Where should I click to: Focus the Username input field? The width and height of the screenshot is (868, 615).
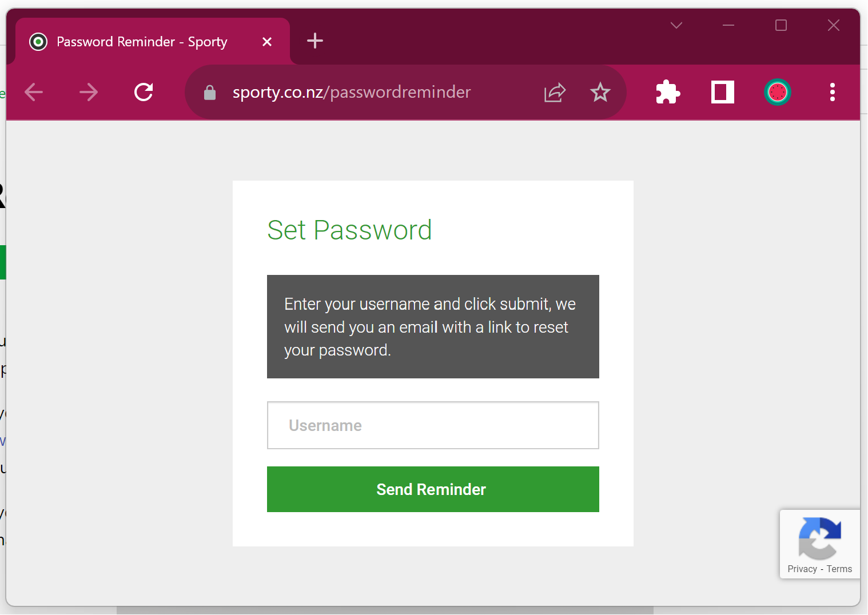tap(433, 425)
